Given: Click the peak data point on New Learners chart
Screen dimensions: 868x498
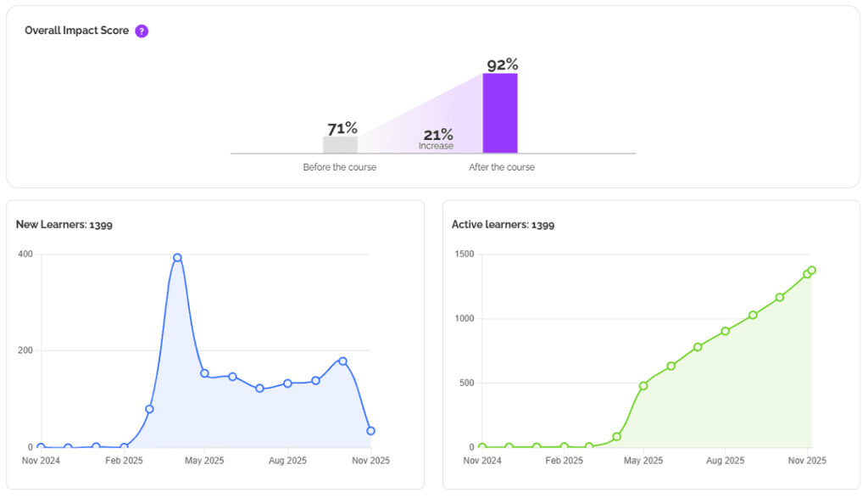Looking at the screenshot, I should pos(177,258).
